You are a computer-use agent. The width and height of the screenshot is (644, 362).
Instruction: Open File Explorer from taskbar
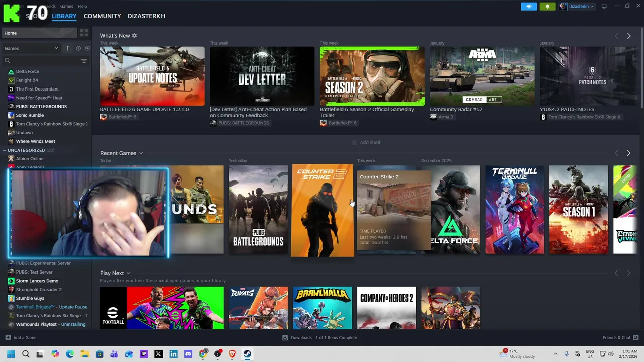point(85,354)
